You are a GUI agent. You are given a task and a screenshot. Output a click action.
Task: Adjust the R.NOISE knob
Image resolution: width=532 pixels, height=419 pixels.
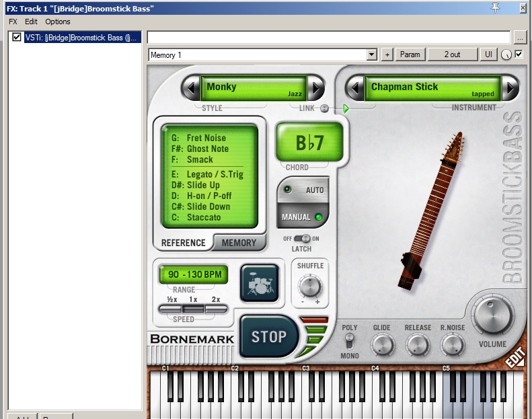[x=453, y=345]
